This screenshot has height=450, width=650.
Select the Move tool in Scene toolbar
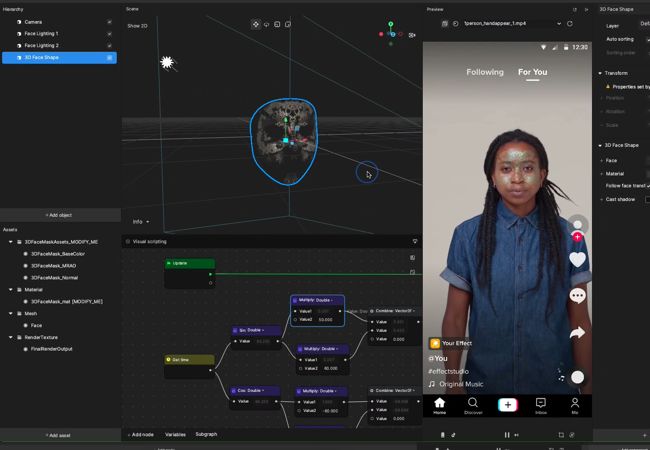(x=256, y=24)
